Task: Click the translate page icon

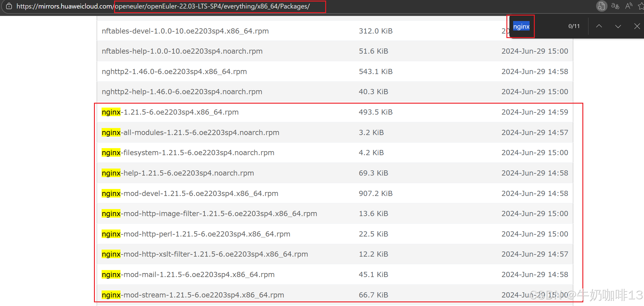Action: [615, 6]
